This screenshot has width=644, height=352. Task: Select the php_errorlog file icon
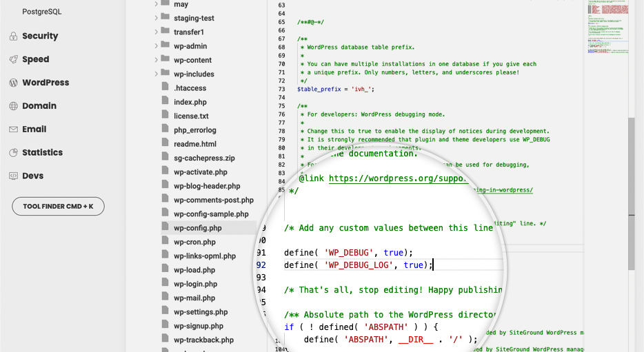tap(165, 128)
